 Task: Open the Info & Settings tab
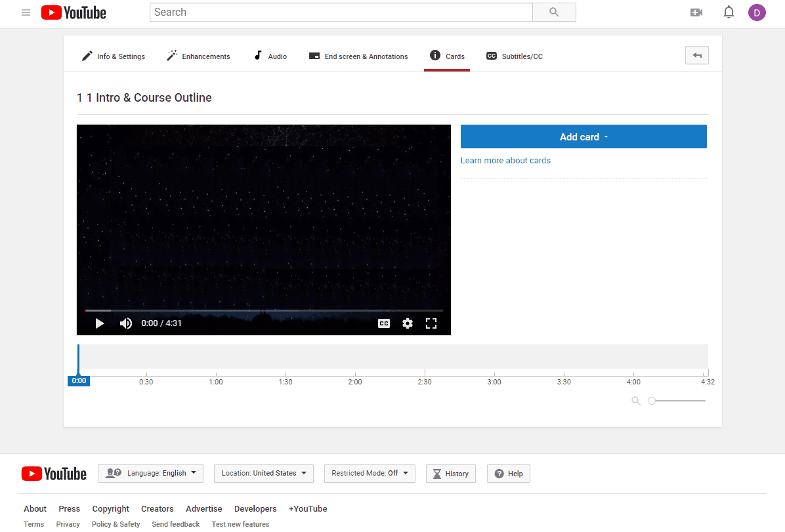pos(114,56)
